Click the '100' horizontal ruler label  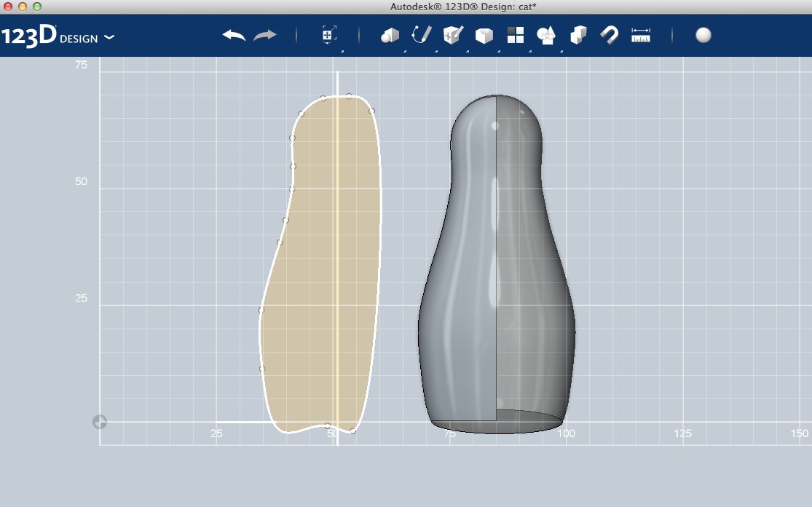tap(566, 433)
